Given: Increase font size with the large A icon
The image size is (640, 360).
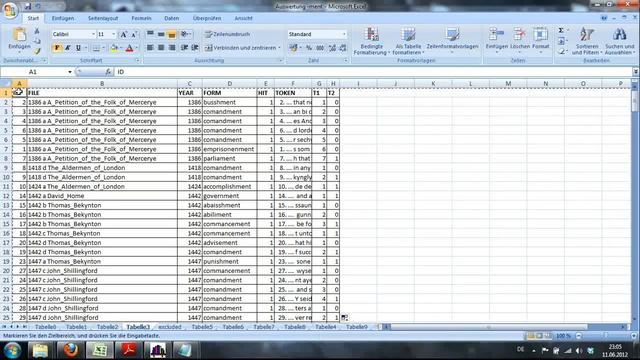Looking at the screenshot, I should 123,34.
